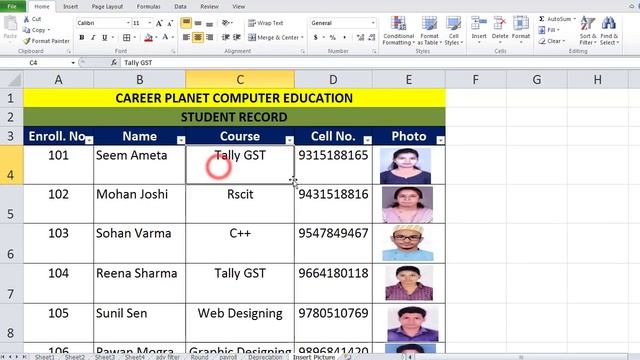Open the Enroll. No filter dropdown

89,140
